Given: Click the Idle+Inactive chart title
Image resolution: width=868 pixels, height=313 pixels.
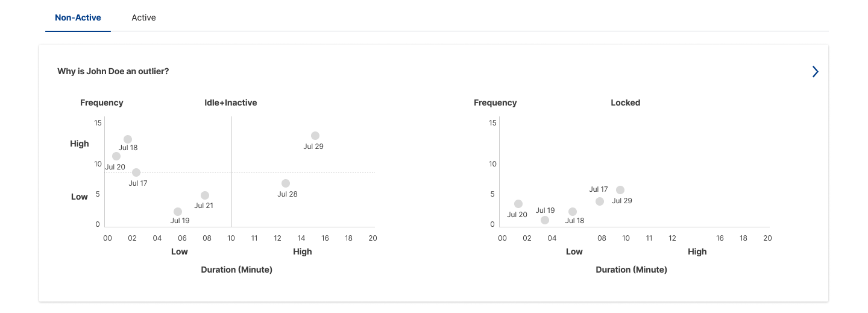Looking at the screenshot, I should tap(231, 103).
